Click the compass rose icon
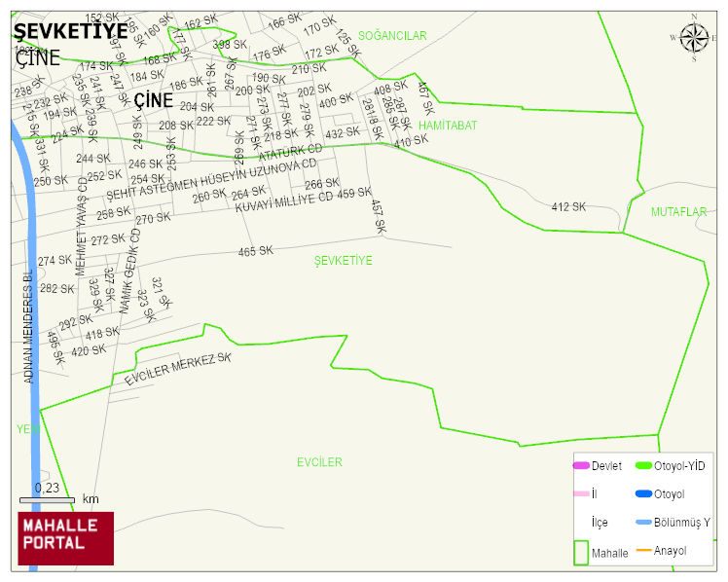The width and height of the screenshot is (728, 582). click(x=695, y=38)
